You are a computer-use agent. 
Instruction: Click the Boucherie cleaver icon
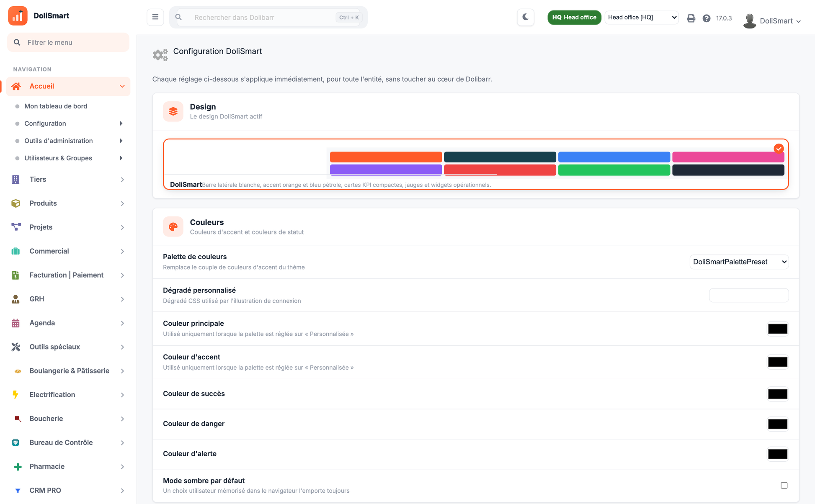click(x=17, y=419)
